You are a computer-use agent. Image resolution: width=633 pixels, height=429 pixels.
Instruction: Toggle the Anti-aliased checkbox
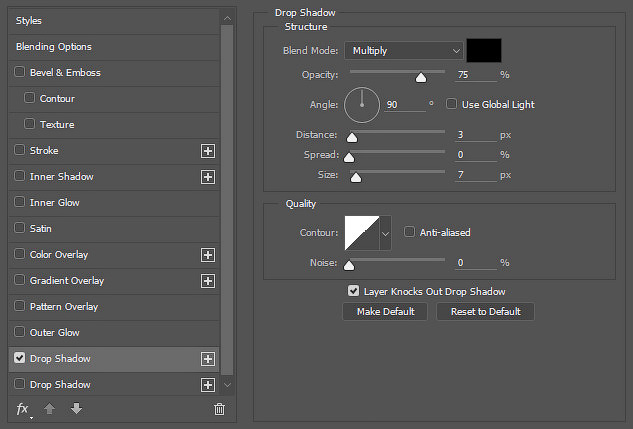(x=409, y=232)
